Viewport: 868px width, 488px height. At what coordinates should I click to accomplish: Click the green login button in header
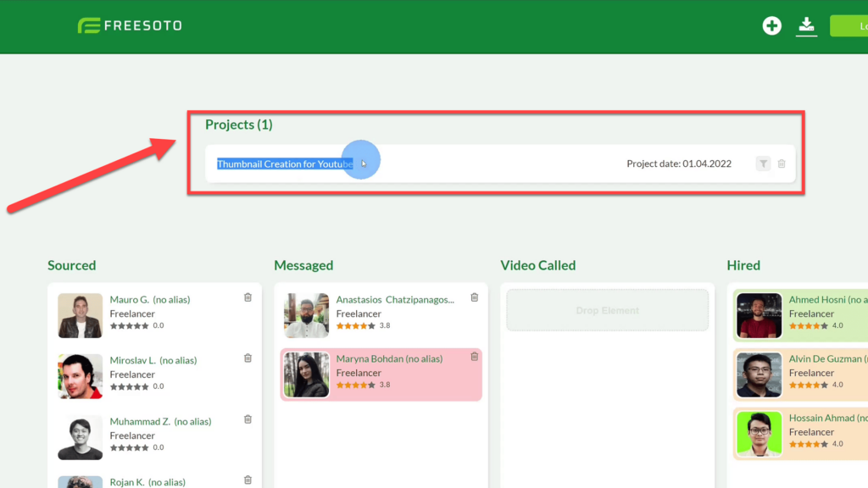849,26
